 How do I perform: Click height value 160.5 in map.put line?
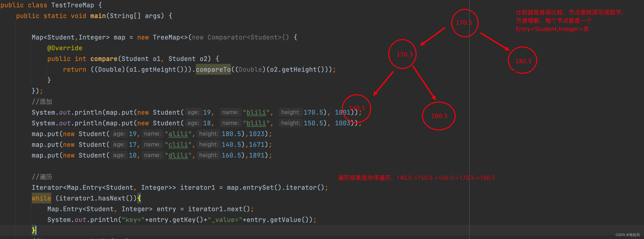point(231,155)
